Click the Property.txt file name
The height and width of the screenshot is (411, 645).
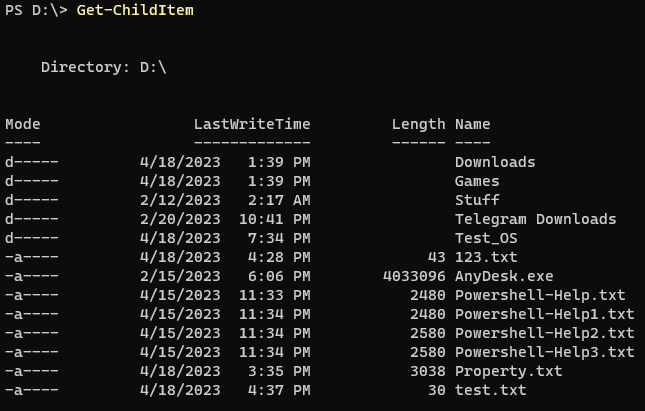click(508, 372)
